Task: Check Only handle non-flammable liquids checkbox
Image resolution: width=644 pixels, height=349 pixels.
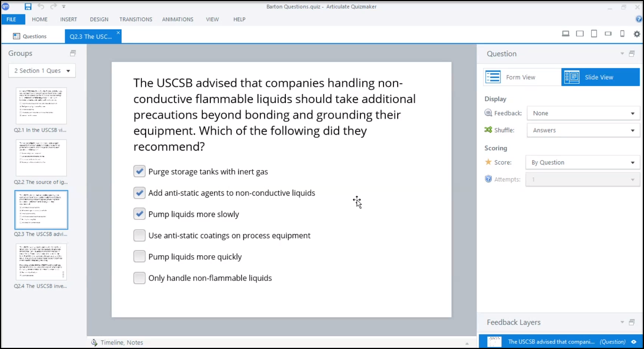Action: coord(139,278)
